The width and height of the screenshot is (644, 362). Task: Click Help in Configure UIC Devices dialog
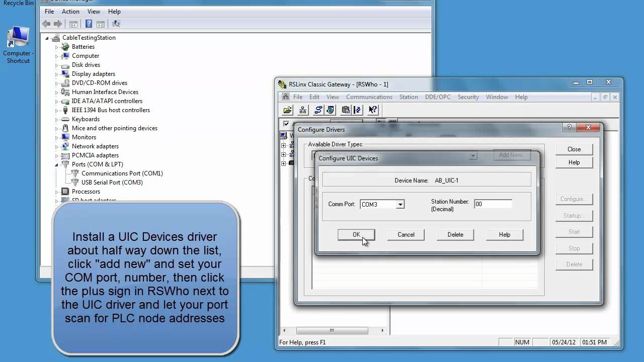coord(505,235)
